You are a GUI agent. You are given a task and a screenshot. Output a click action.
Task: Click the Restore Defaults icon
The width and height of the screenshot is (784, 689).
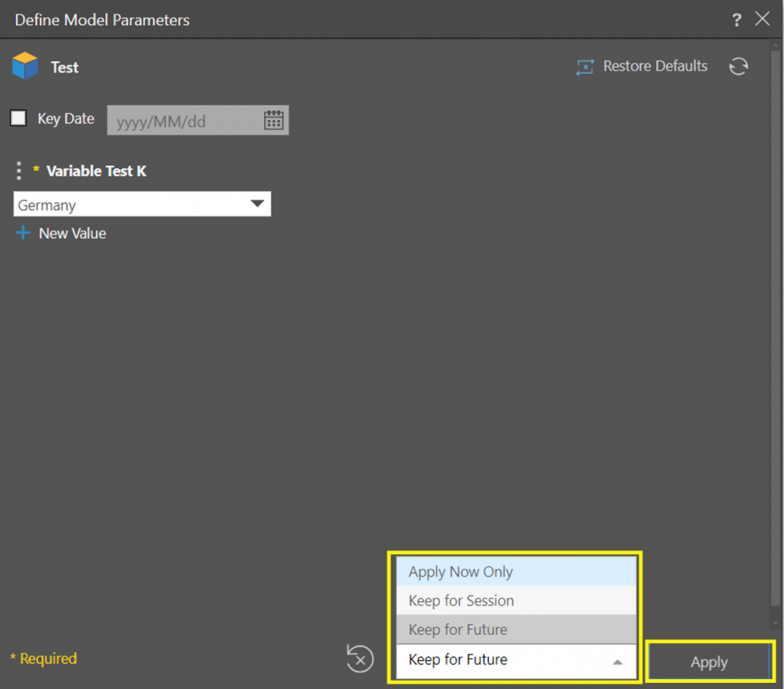(585, 67)
